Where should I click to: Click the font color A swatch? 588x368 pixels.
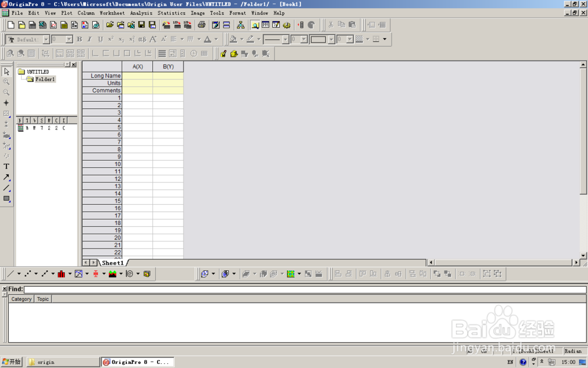[208, 39]
